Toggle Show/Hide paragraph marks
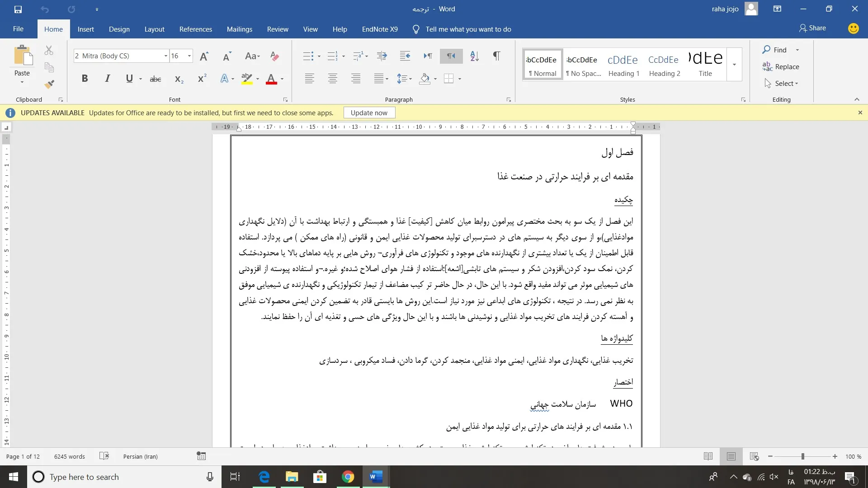Viewport: 868px width, 488px height. click(x=496, y=56)
